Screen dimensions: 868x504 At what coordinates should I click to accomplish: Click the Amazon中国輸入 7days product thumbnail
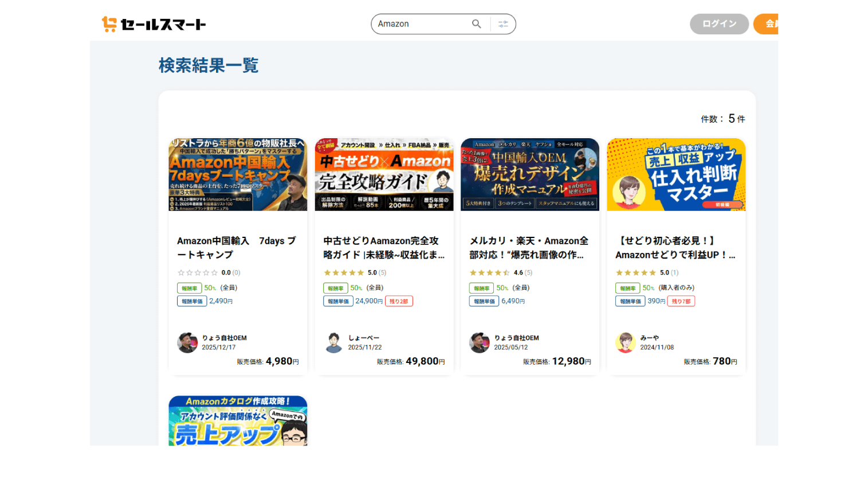[x=237, y=174]
